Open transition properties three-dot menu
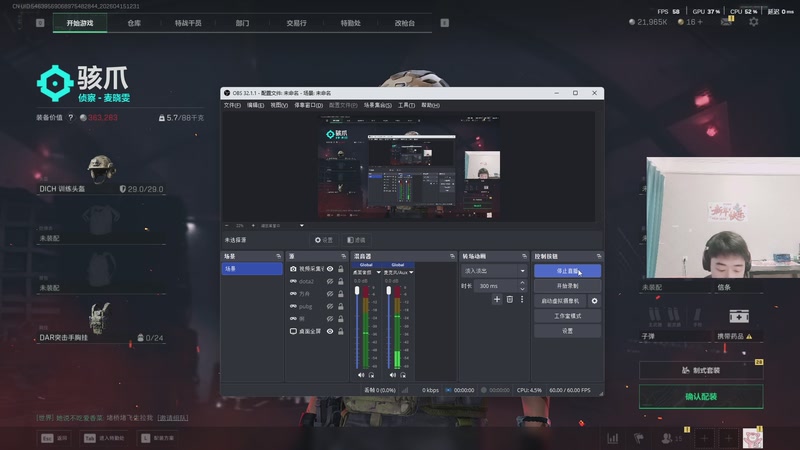 point(522,299)
